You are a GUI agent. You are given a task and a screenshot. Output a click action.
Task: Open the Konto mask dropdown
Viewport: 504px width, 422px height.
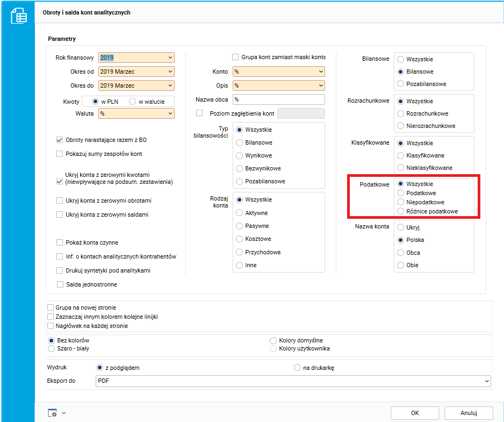321,71
